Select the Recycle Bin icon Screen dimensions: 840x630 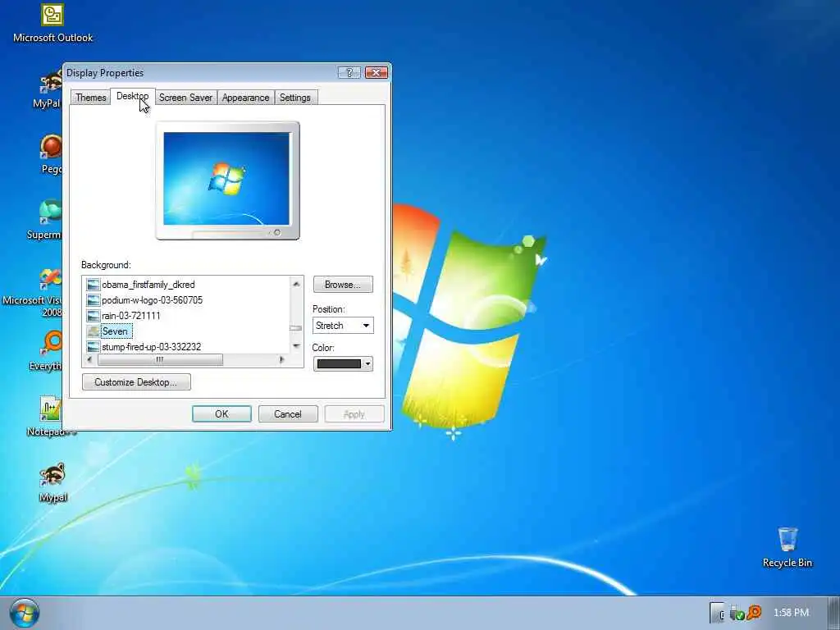[787, 539]
